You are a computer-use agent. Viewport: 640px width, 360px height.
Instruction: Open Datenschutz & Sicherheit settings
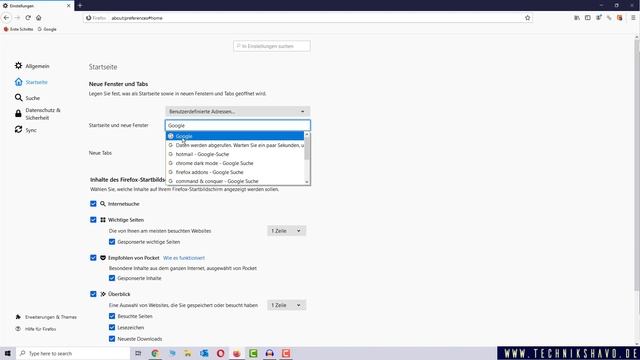[38, 114]
